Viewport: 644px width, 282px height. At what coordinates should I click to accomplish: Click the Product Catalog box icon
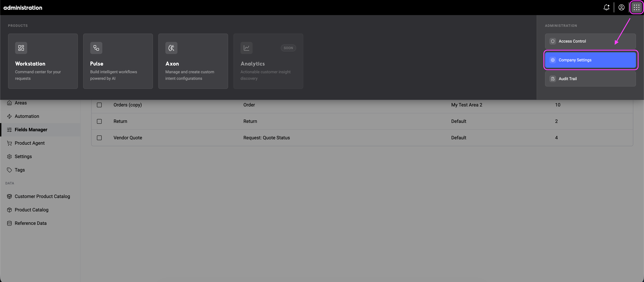[x=9, y=210]
